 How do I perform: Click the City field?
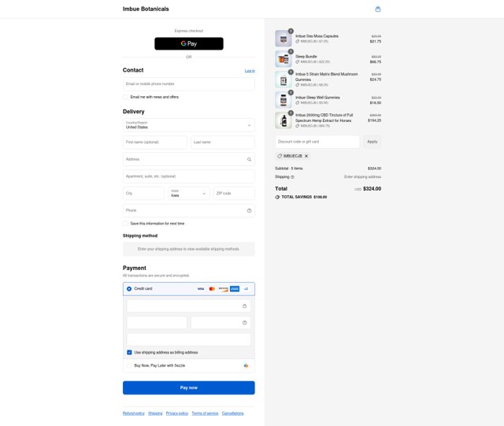143,193
